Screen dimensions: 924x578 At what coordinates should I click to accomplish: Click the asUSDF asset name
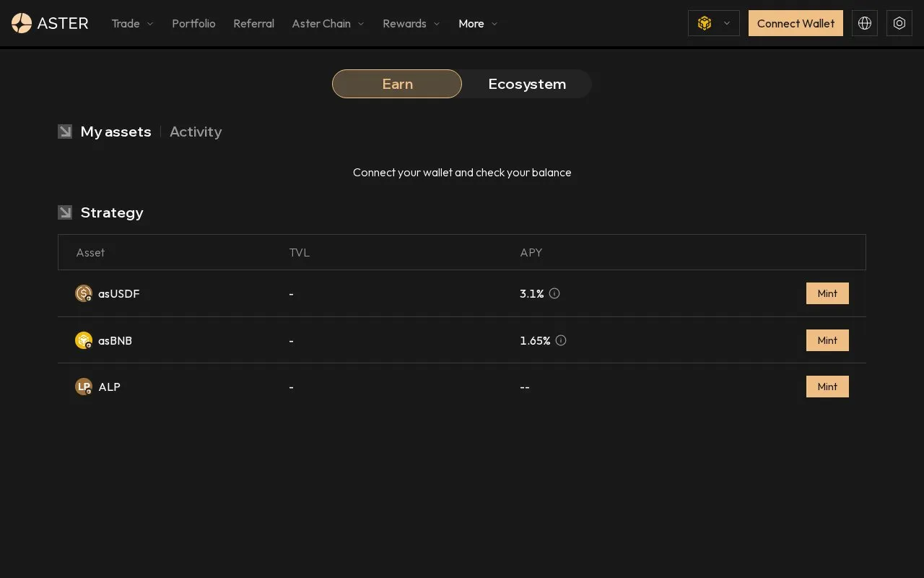119,293
